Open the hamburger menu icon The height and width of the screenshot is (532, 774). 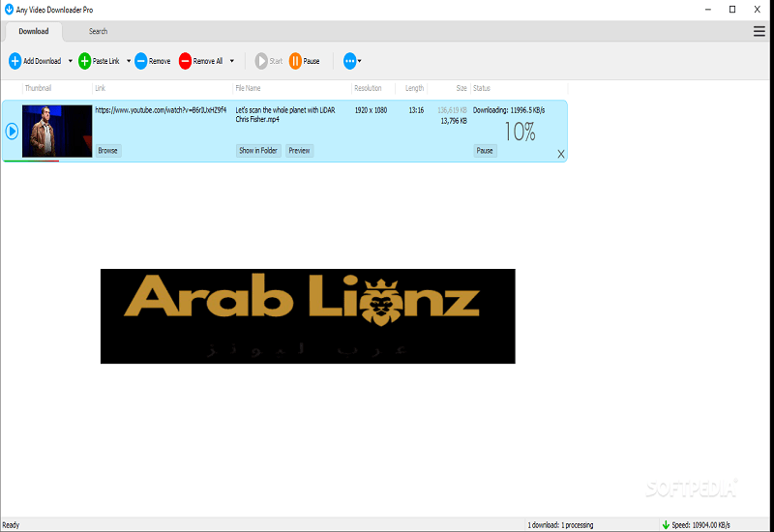pos(759,31)
